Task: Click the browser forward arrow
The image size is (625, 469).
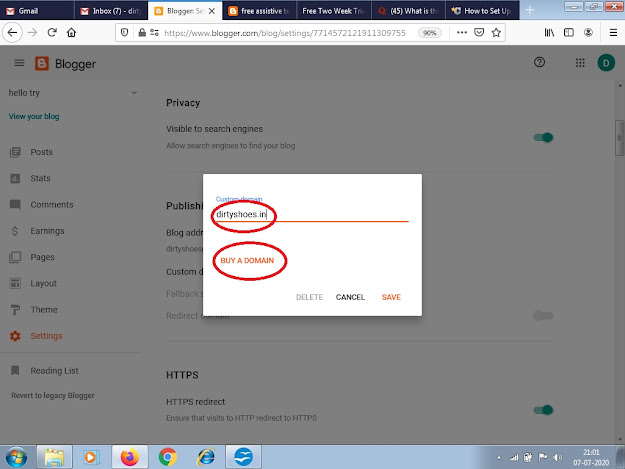Action: tap(32, 33)
